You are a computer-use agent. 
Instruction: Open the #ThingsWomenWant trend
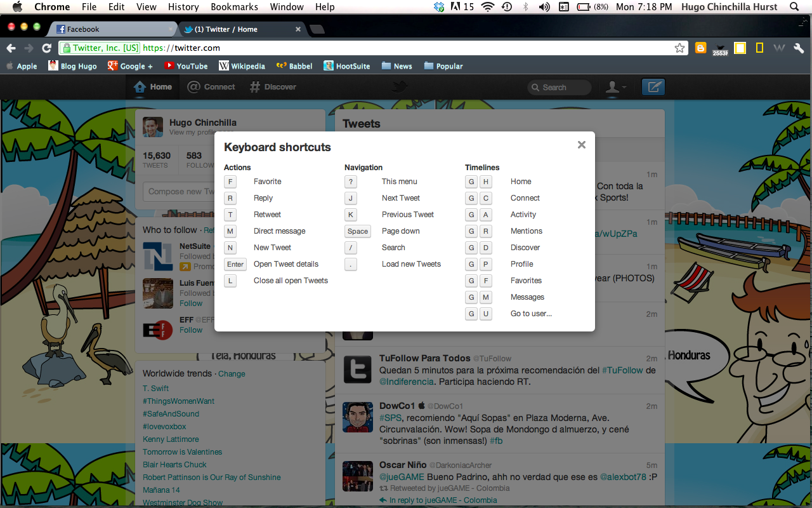[178, 401]
